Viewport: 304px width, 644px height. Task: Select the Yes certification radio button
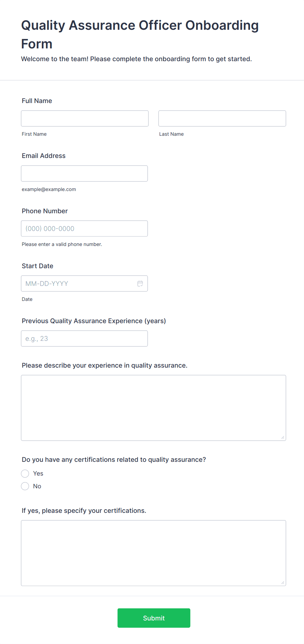point(25,474)
